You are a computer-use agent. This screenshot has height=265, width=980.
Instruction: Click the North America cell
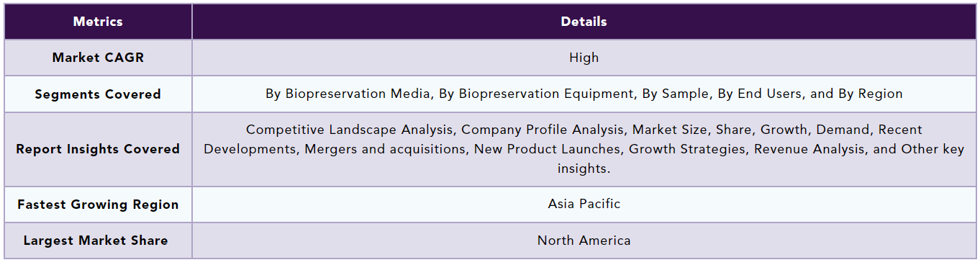[584, 241]
